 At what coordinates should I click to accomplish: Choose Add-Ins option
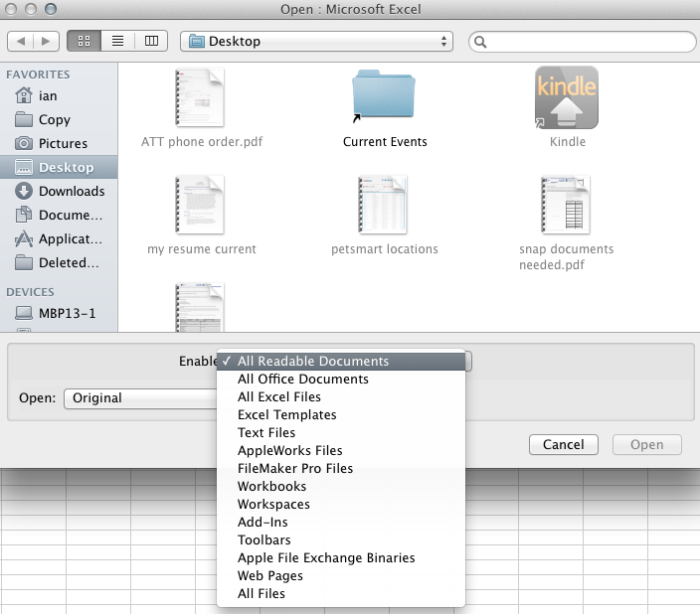(341, 522)
